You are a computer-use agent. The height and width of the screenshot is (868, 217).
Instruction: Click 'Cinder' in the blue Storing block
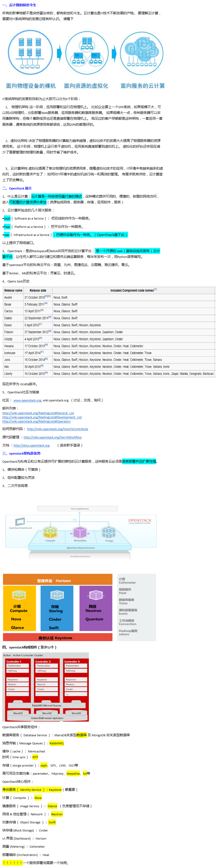coord(55,619)
